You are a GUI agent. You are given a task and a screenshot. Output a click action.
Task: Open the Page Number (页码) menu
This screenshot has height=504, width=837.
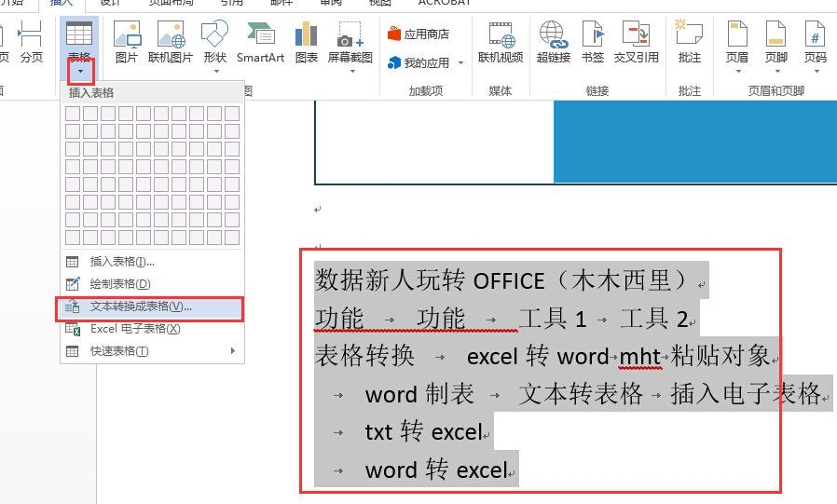(816, 46)
